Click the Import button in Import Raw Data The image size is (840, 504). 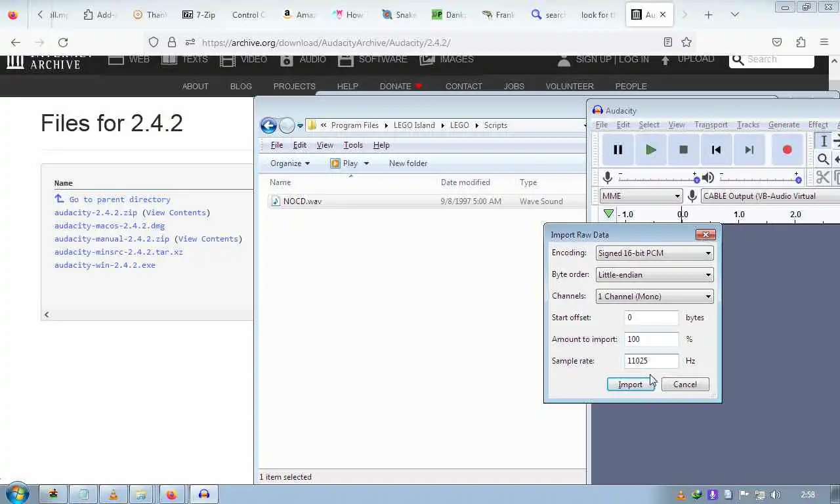pos(630,384)
